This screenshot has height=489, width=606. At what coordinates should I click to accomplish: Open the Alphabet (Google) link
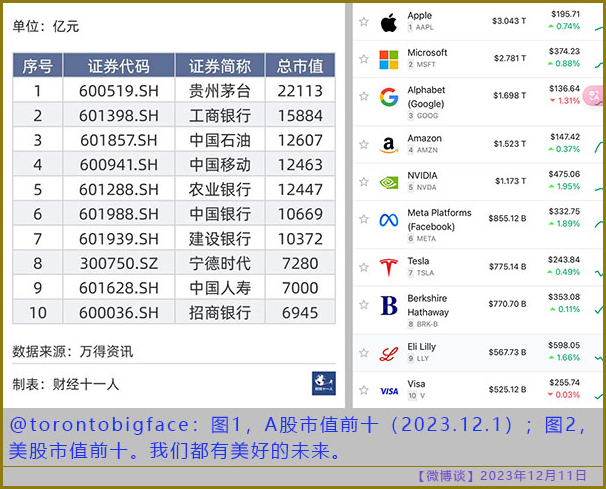pyautogui.click(x=426, y=97)
